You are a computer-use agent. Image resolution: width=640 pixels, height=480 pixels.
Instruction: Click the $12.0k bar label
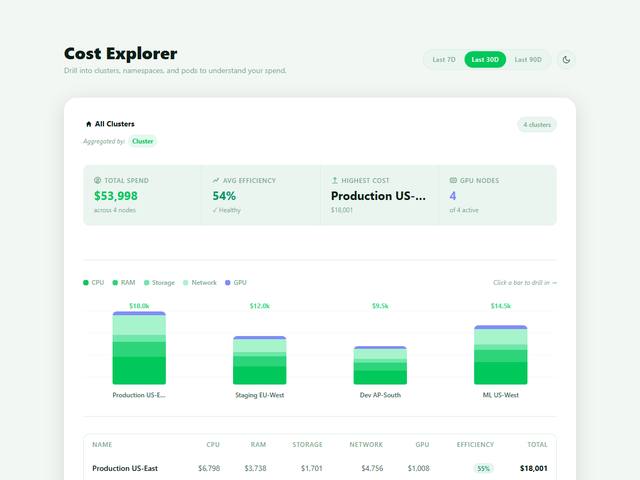point(260,306)
